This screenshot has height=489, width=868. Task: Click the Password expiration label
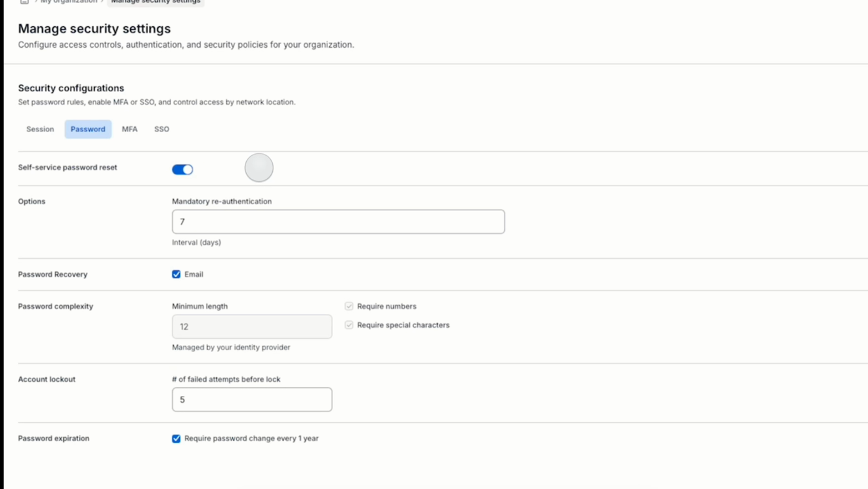coord(54,438)
